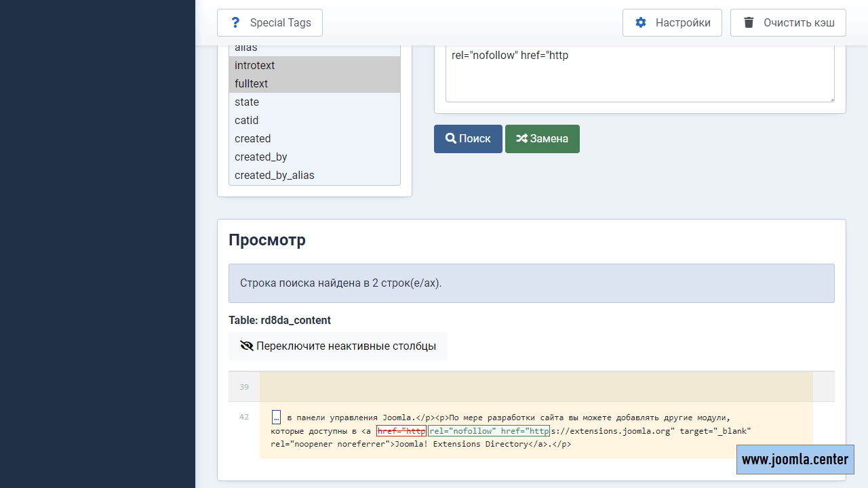Click the trash icon to clear cache

[x=749, y=22]
